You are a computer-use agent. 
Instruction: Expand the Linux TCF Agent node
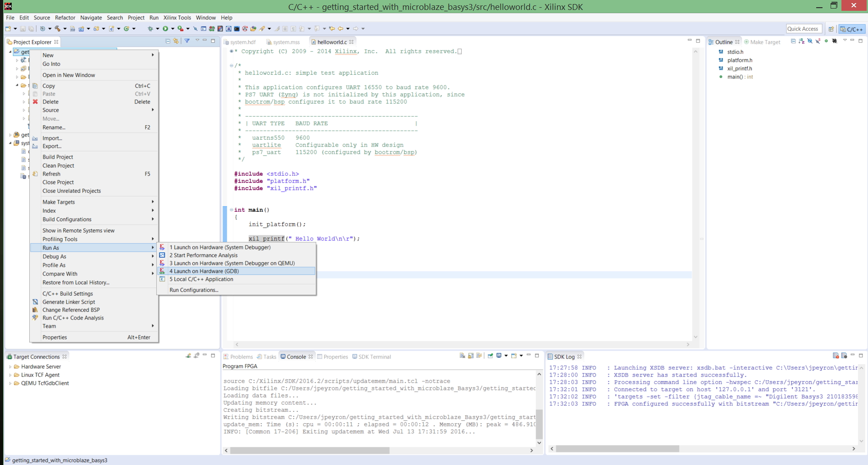point(10,375)
